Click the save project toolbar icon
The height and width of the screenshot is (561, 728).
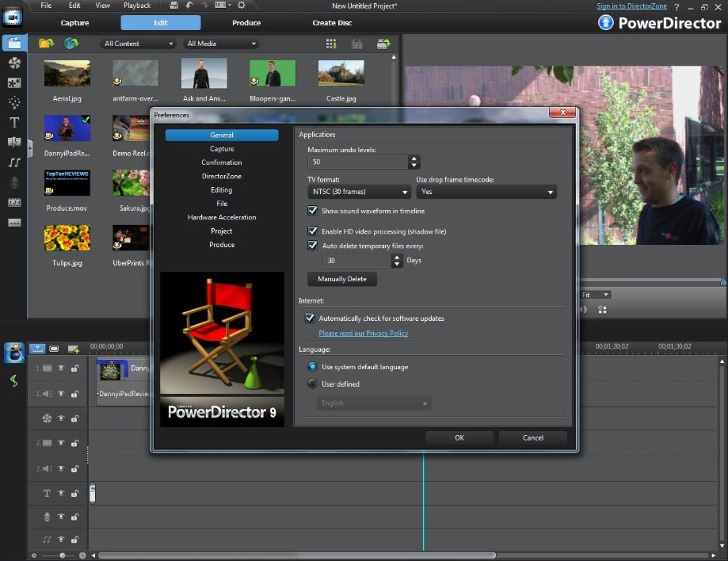pos(174,5)
